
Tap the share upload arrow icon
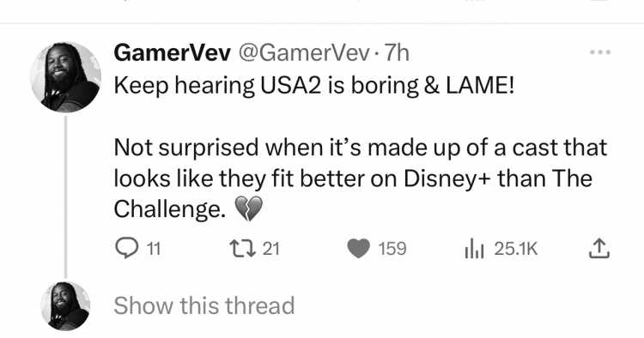598,249
